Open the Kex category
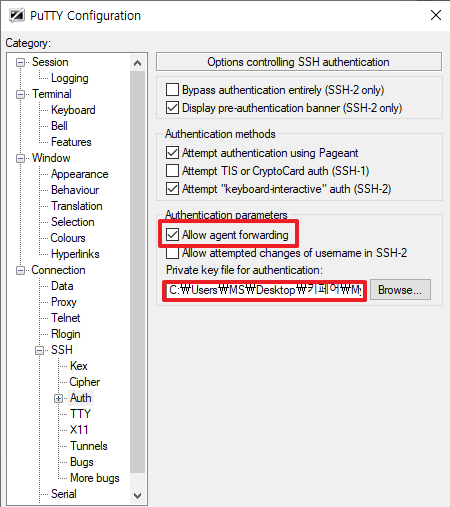450x507 pixels. [x=79, y=366]
